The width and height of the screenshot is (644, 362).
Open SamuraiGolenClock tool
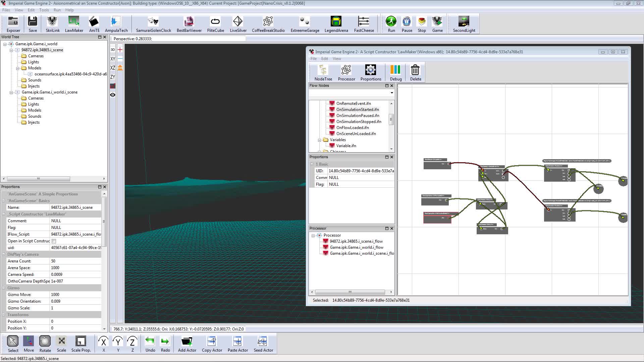(x=153, y=24)
